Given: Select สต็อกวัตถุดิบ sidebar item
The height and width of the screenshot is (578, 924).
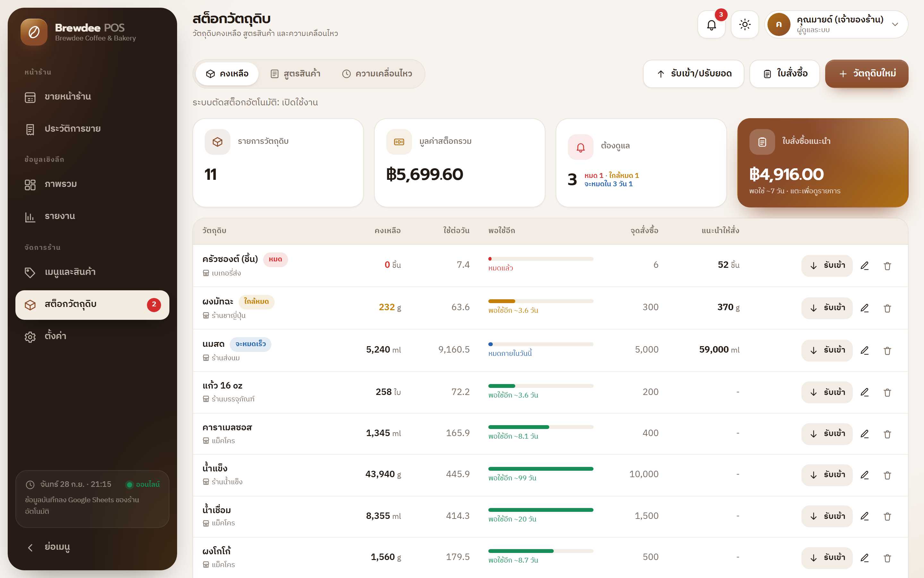Looking at the screenshot, I should click(92, 305).
